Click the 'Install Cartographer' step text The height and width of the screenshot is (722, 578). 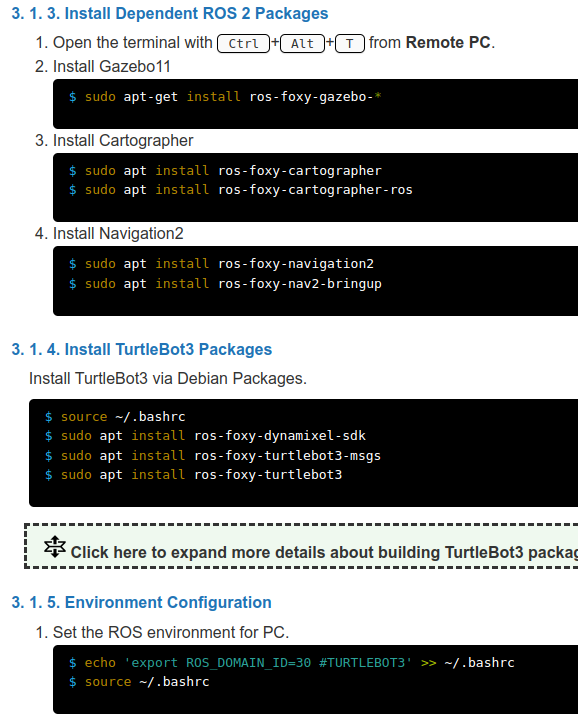pos(123,140)
